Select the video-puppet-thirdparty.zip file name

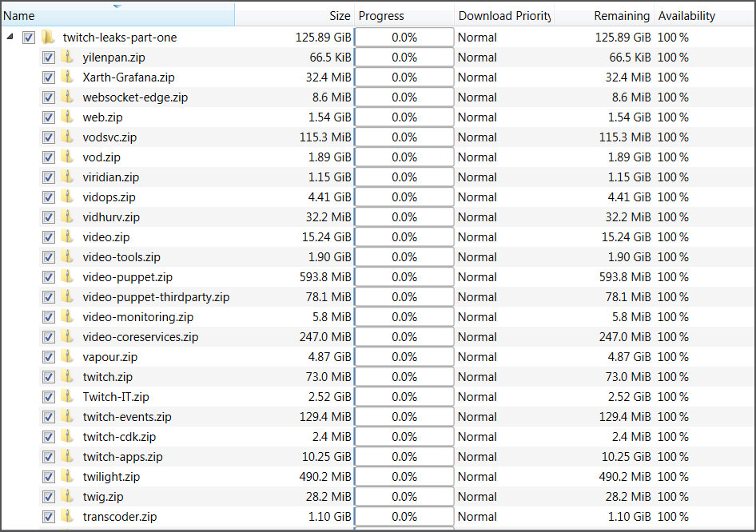156,297
